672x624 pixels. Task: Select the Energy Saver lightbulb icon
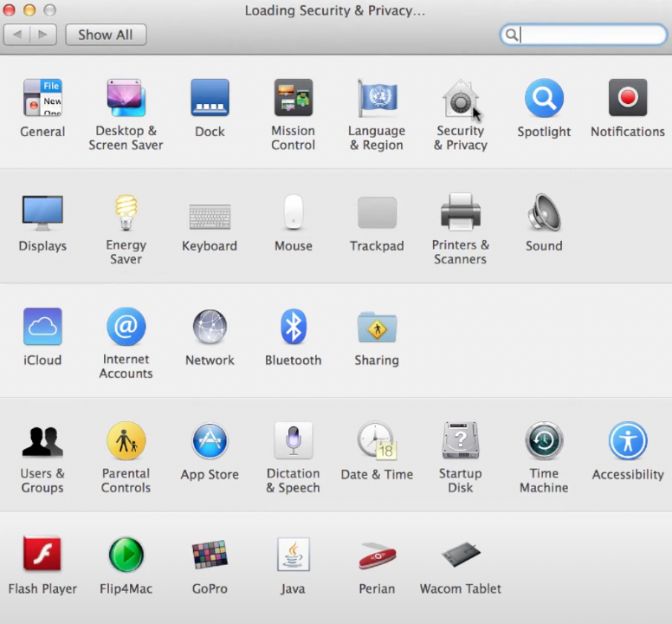126,212
